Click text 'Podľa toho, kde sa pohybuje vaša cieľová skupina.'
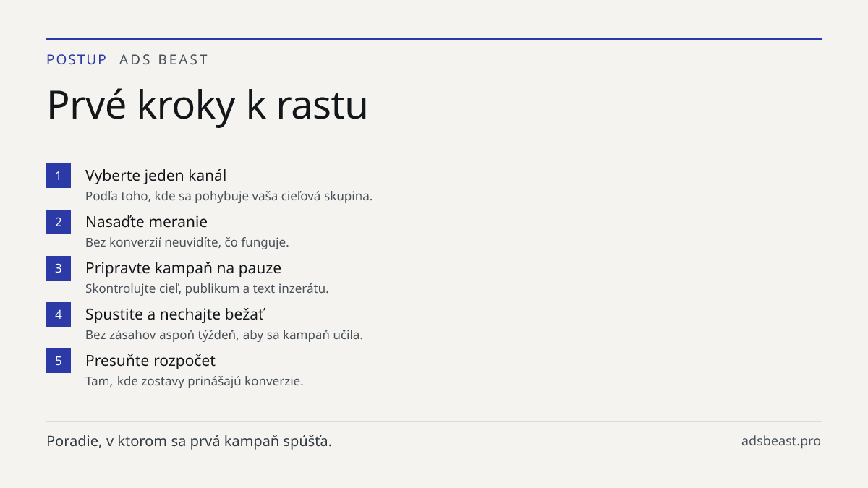Image resolution: width=868 pixels, height=488 pixels. (x=229, y=196)
